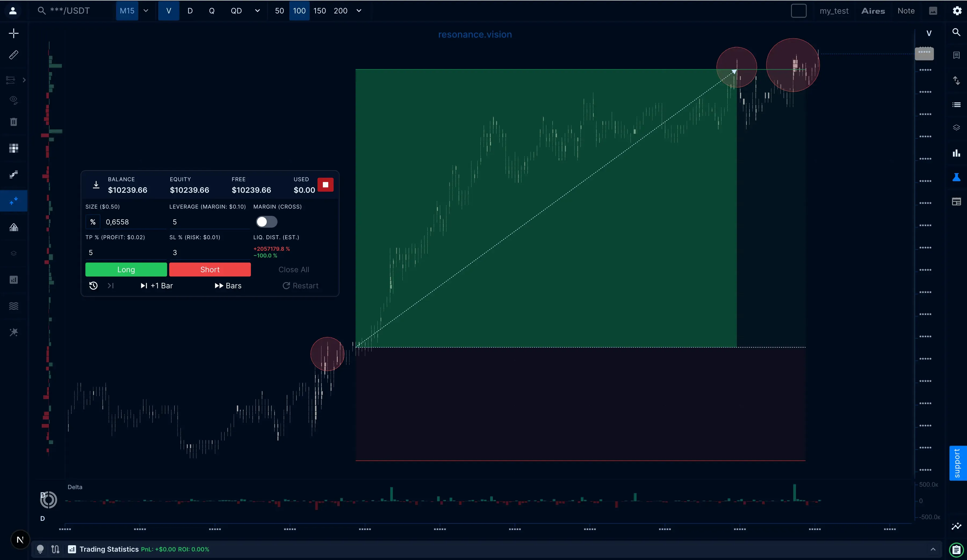Expand the Trading Statistics panel chevron
Image resolution: width=967 pixels, height=560 pixels.
coord(933,549)
